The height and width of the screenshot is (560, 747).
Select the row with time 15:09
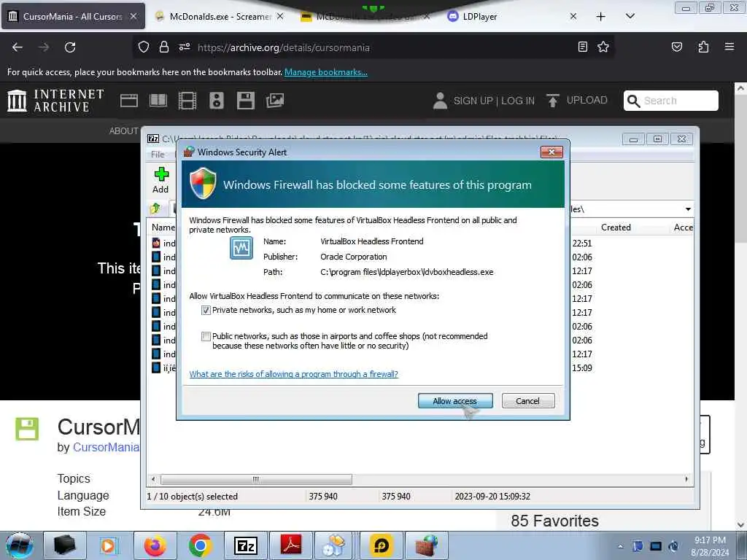coord(581,368)
